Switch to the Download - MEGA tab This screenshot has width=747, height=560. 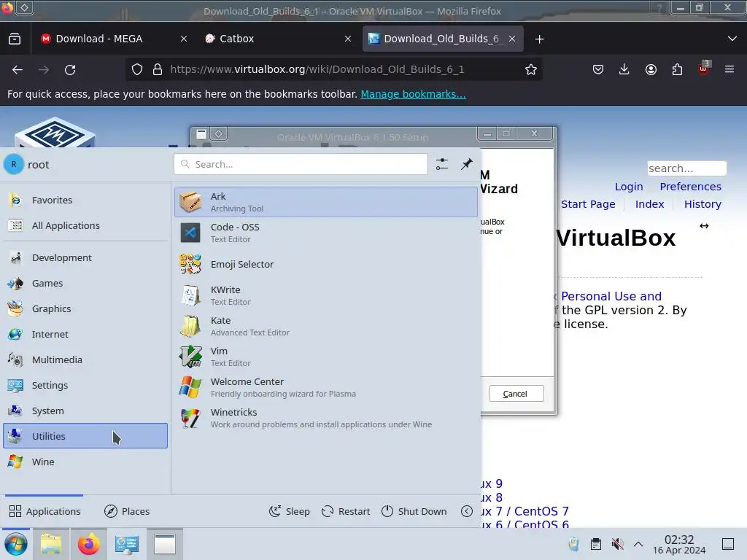114,39
